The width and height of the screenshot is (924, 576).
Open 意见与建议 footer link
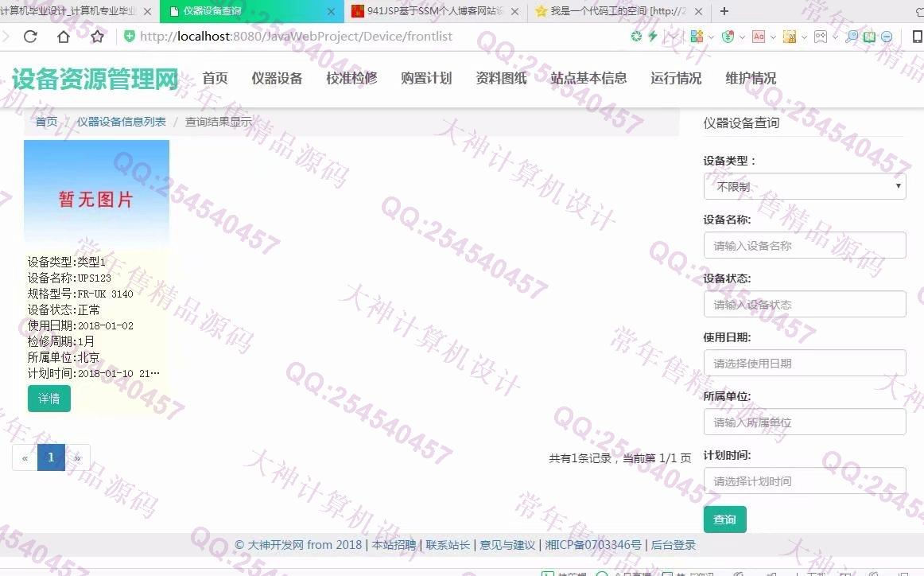click(x=507, y=545)
